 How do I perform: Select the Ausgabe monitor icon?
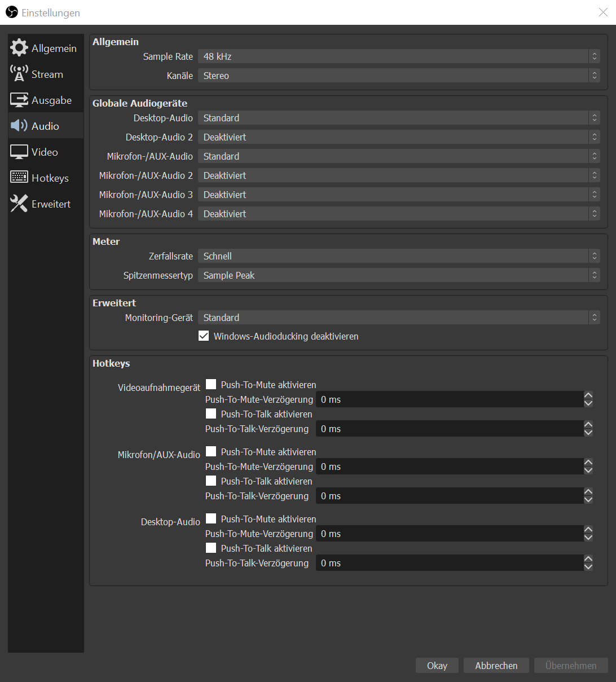(19, 100)
